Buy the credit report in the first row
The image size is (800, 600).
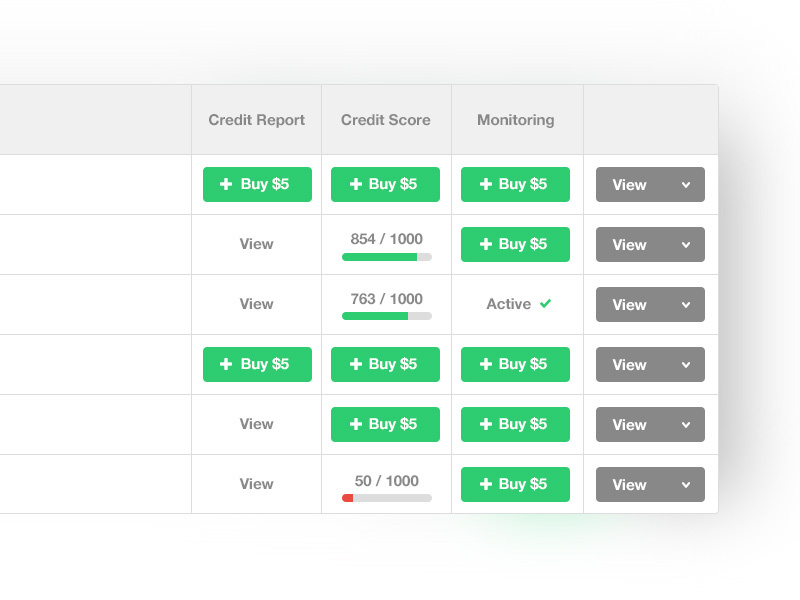point(257,184)
